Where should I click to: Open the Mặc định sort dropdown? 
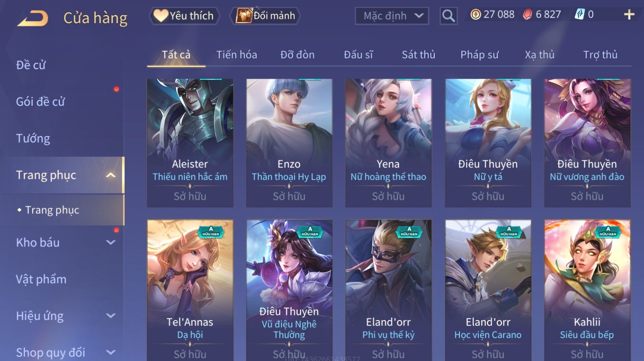pos(392,16)
